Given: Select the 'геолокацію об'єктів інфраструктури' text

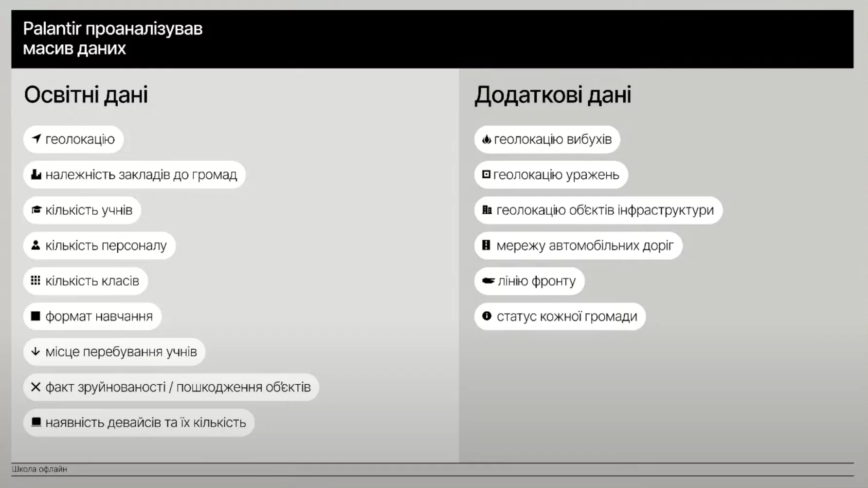Looking at the screenshot, I should [605, 210].
